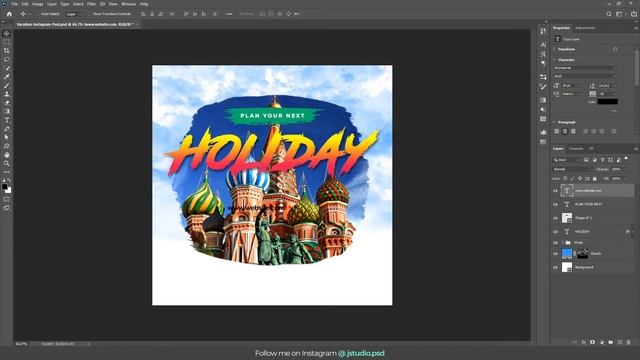Hide the PLAN YOUR NEXT layer

[x=555, y=204]
